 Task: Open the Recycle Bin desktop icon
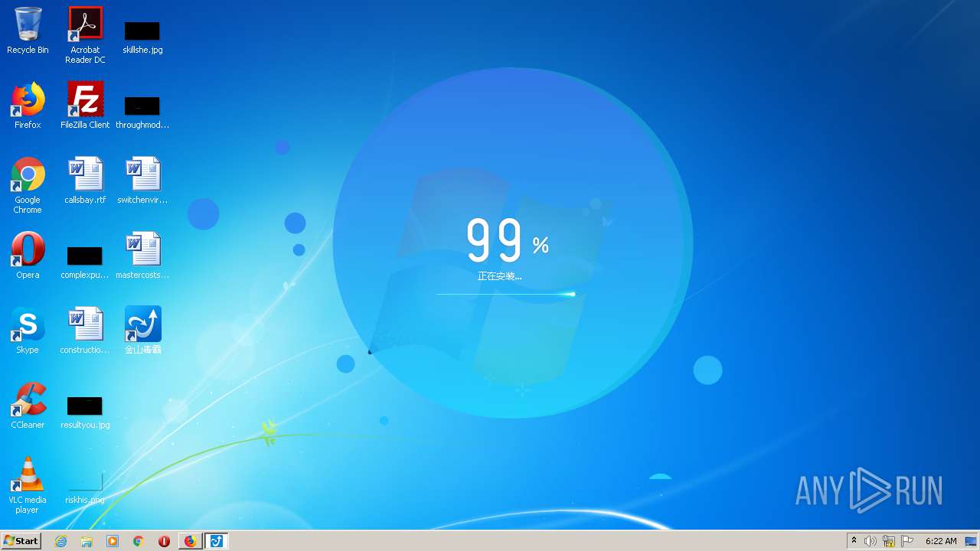point(28,31)
